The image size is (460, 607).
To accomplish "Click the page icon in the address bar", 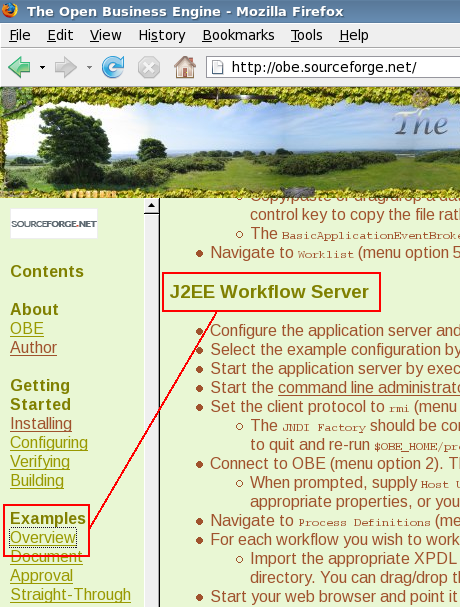I will click(218, 67).
